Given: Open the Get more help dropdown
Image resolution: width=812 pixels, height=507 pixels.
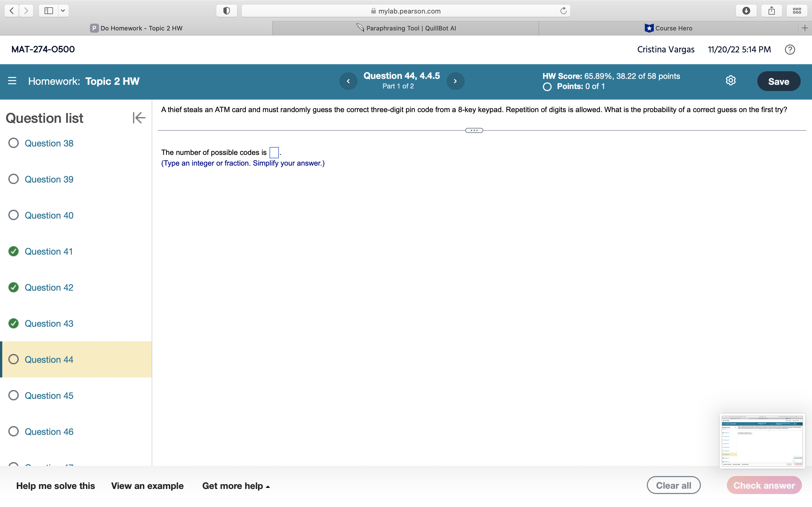Looking at the screenshot, I should coord(236,486).
